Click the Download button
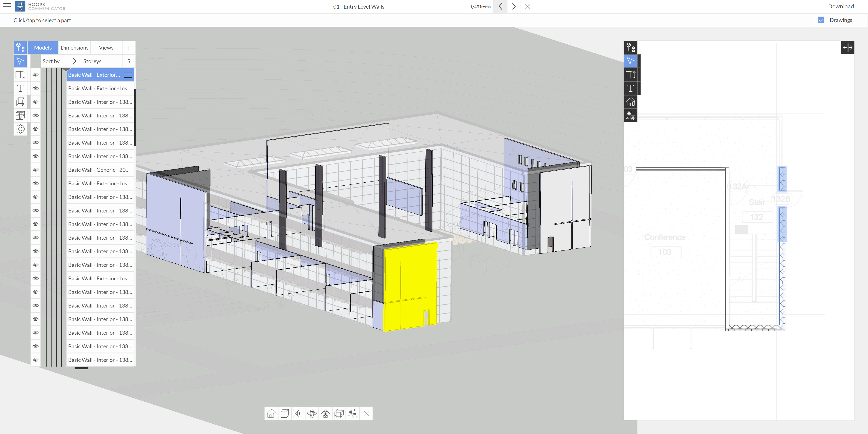The width and height of the screenshot is (868, 434). (x=841, y=6)
